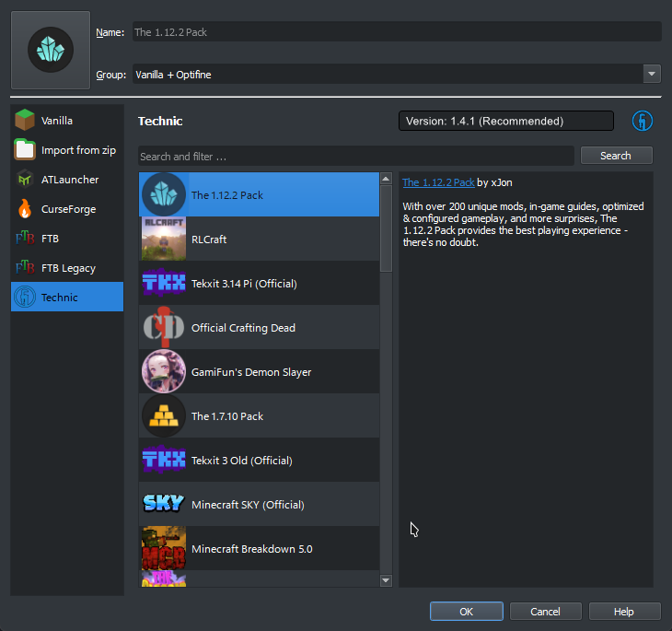The height and width of the screenshot is (631, 672).
Task: Select the Vanilla source tab
Action: tap(67, 120)
